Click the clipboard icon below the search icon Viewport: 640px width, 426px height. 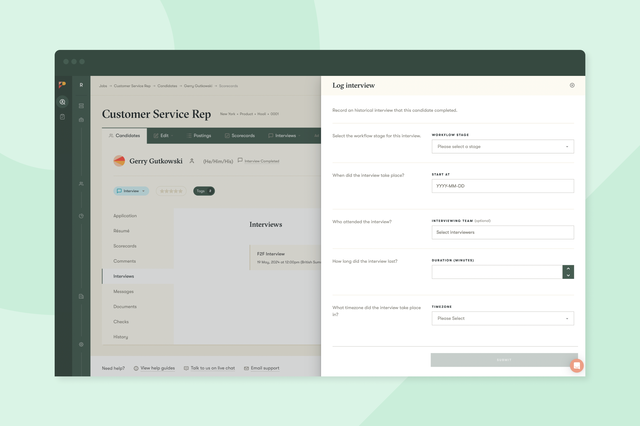tap(63, 117)
